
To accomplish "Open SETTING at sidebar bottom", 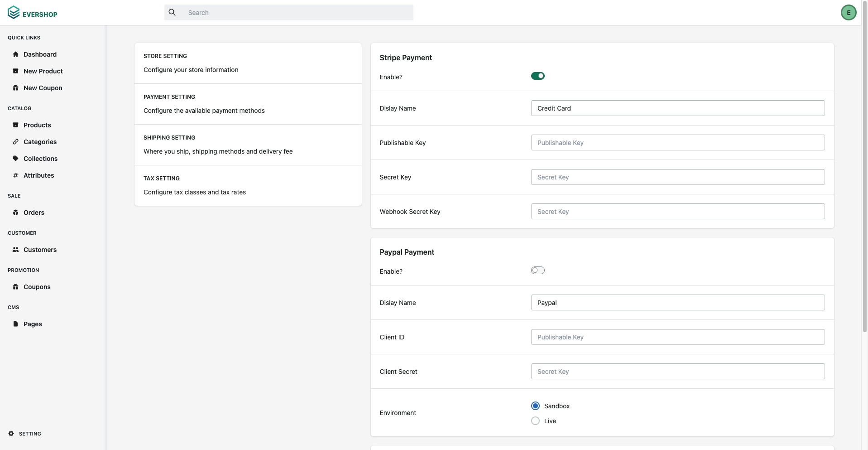I will point(30,434).
